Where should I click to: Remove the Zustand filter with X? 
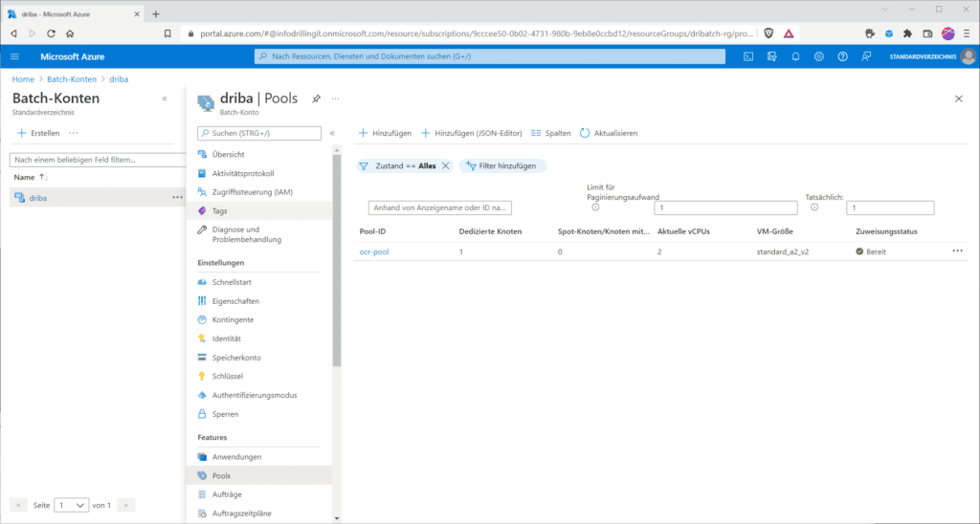click(446, 166)
